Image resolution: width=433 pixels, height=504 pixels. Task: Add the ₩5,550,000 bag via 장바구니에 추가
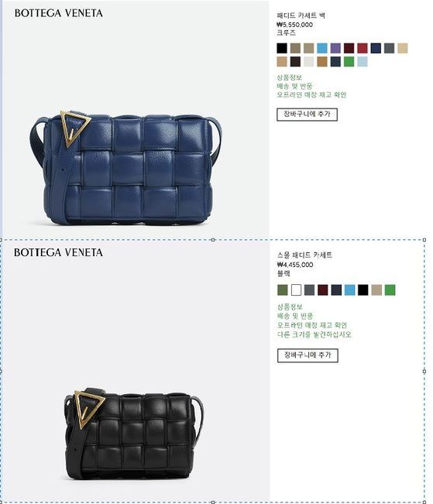[307, 115]
